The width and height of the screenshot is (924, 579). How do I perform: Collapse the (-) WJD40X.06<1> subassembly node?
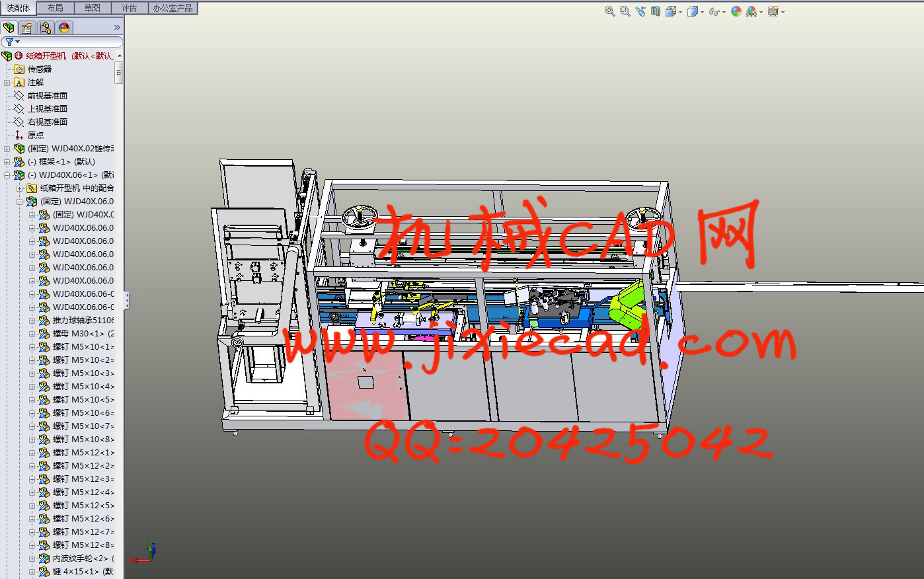pyautogui.click(x=7, y=175)
